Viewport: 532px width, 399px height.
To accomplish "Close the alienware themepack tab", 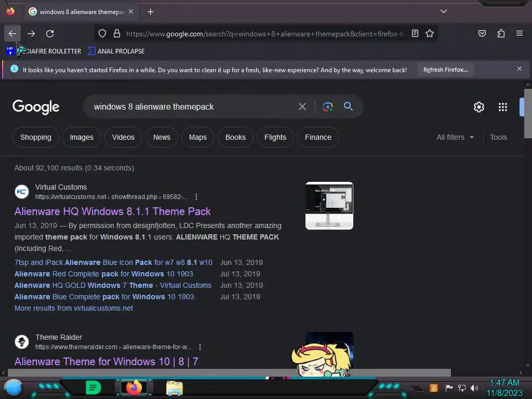I will pyautogui.click(x=131, y=11).
